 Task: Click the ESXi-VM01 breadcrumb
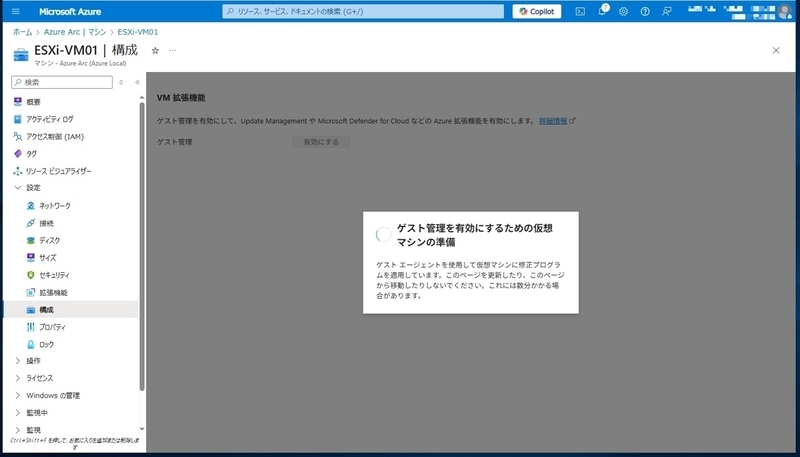[138, 32]
